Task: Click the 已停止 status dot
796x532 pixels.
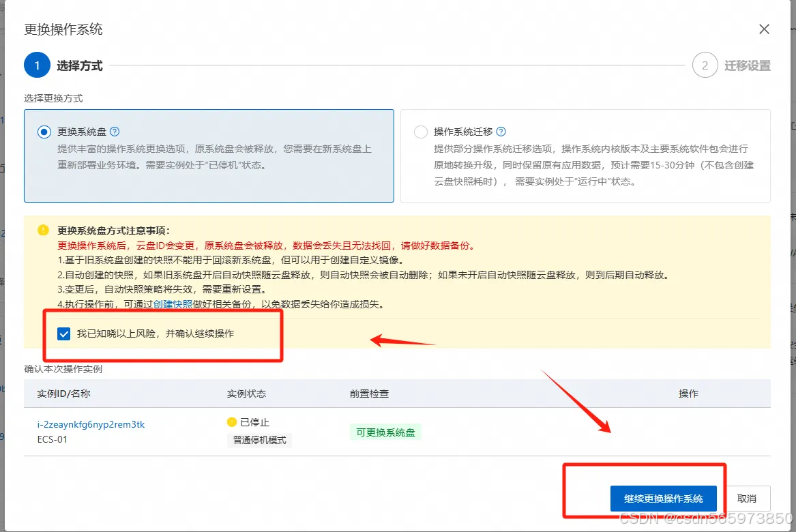Action: 232,422
